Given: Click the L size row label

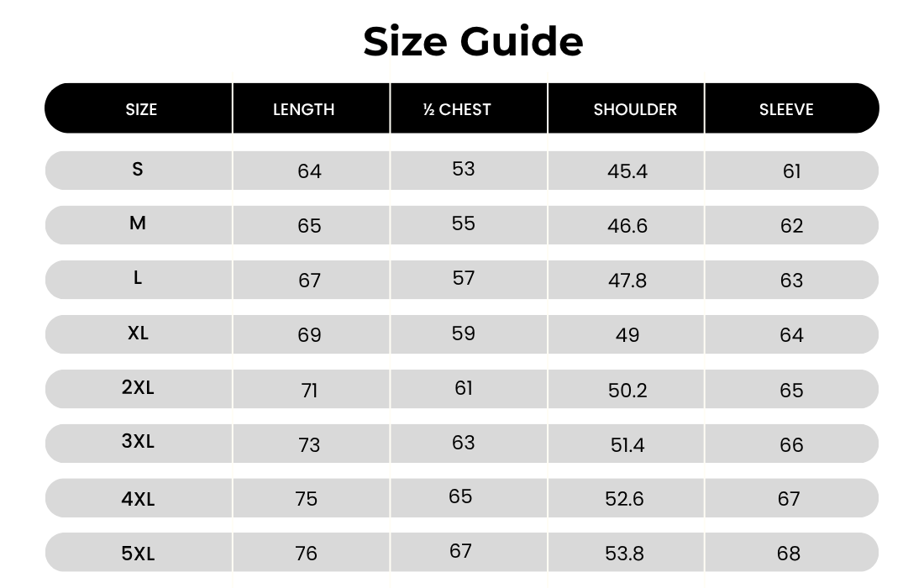Looking at the screenshot, I should [x=138, y=278].
